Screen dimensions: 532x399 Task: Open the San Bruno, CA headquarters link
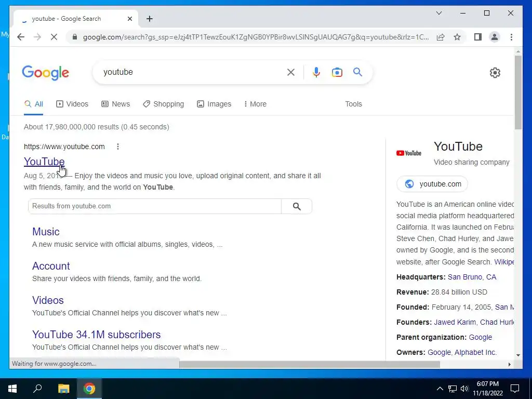pos(472,277)
